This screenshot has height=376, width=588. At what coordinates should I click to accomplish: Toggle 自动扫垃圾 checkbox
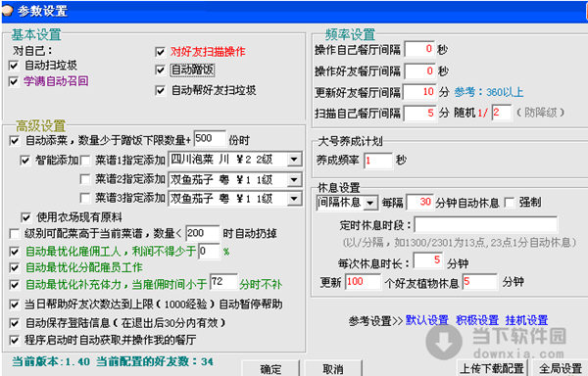coord(14,66)
